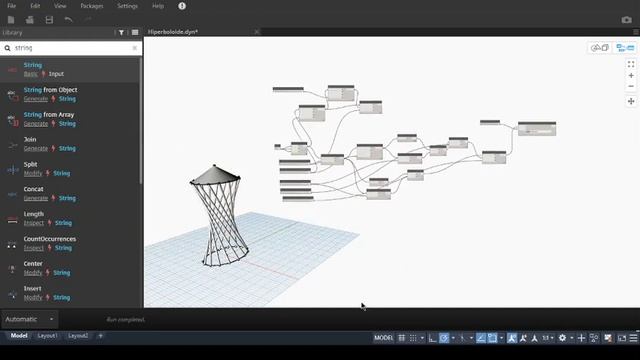Click the Open file icon
Image resolution: width=640 pixels, height=360 pixels.
click(29, 20)
